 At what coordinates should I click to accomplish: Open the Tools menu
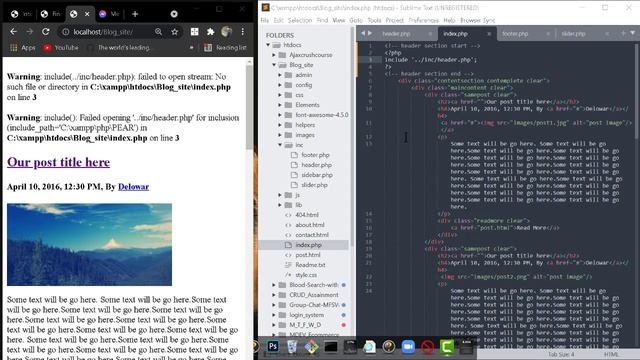tap(374, 20)
